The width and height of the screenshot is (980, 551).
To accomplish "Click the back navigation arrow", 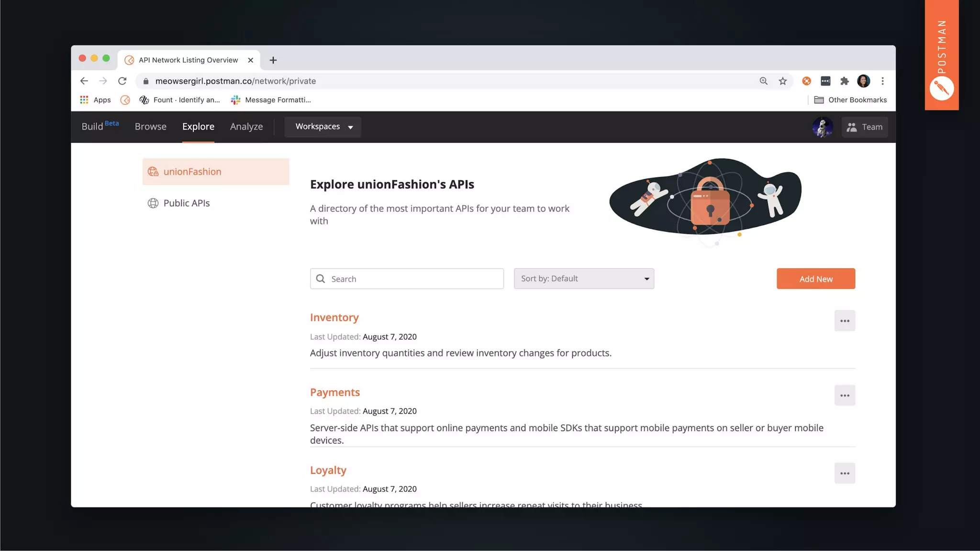I will point(84,81).
